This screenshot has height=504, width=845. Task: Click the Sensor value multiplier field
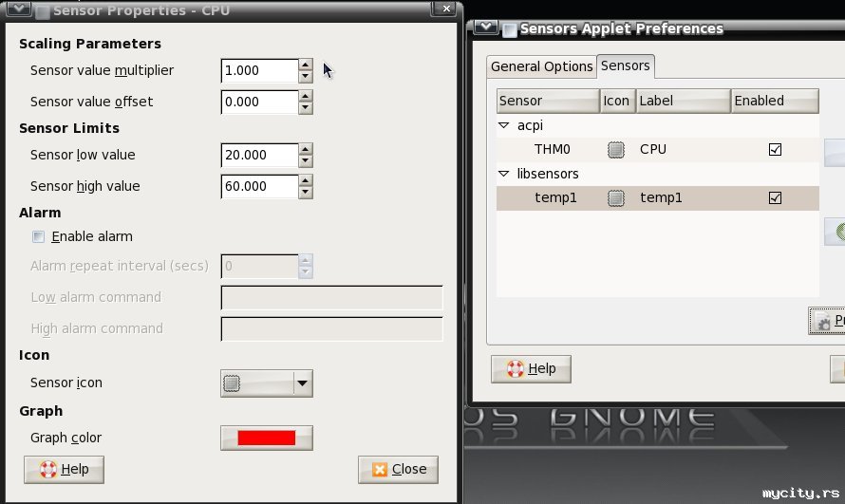click(260, 70)
